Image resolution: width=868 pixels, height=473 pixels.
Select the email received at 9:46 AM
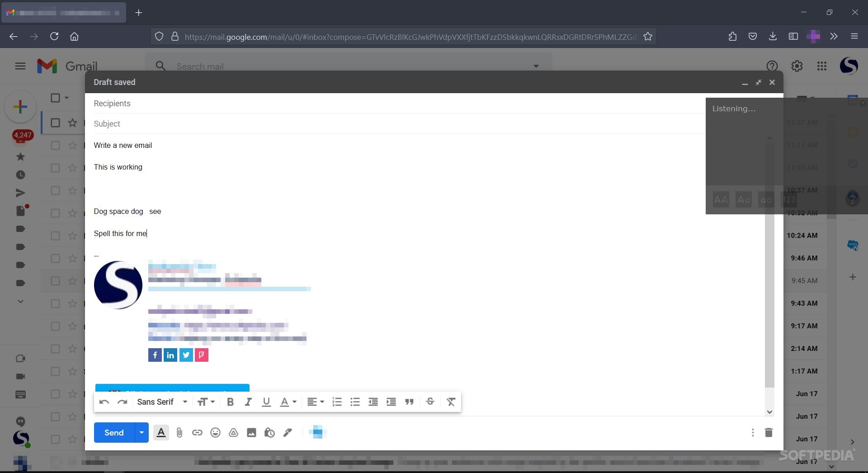[55, 258]
